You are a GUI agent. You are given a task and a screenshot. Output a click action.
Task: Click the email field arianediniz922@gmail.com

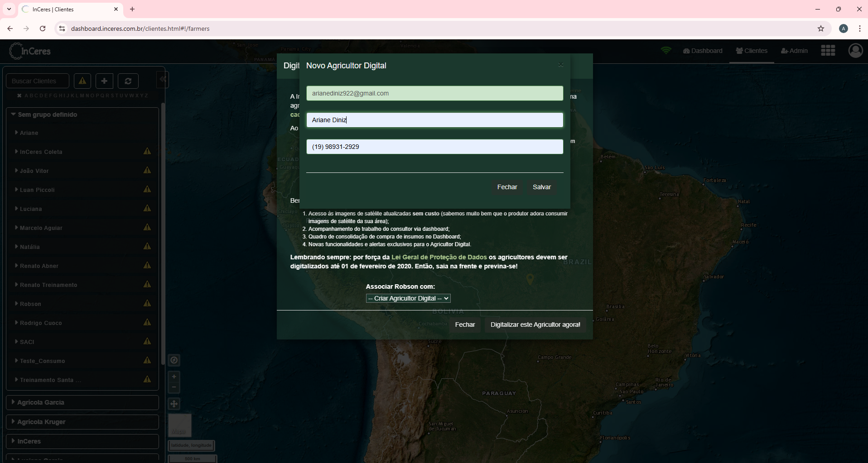(x=435, y=93)
